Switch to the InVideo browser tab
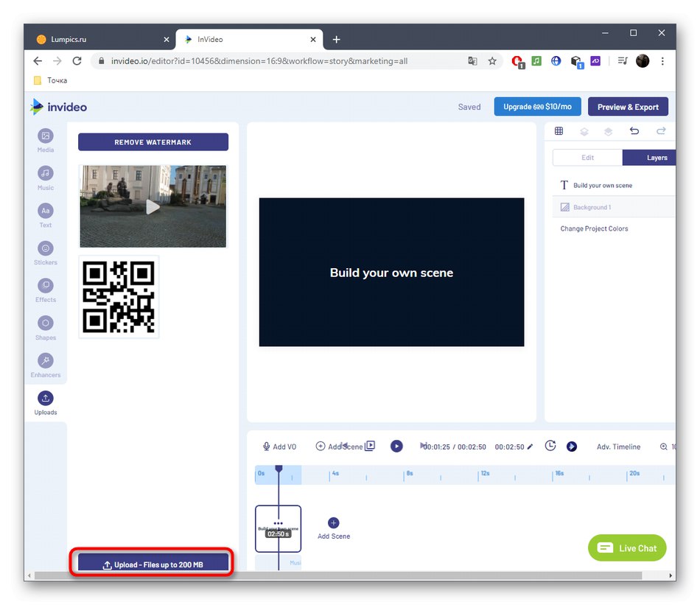The width and height of the screenshot is (700, 605). (249, 39)
